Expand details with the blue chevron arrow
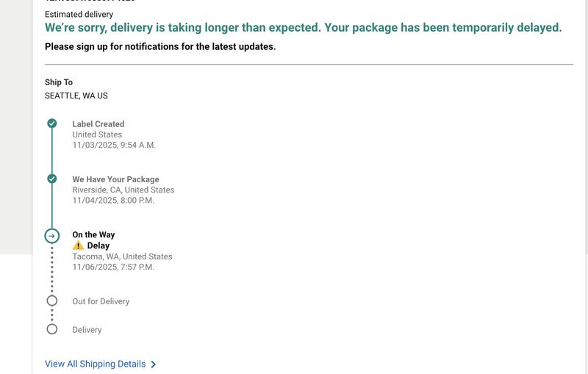 153,364
